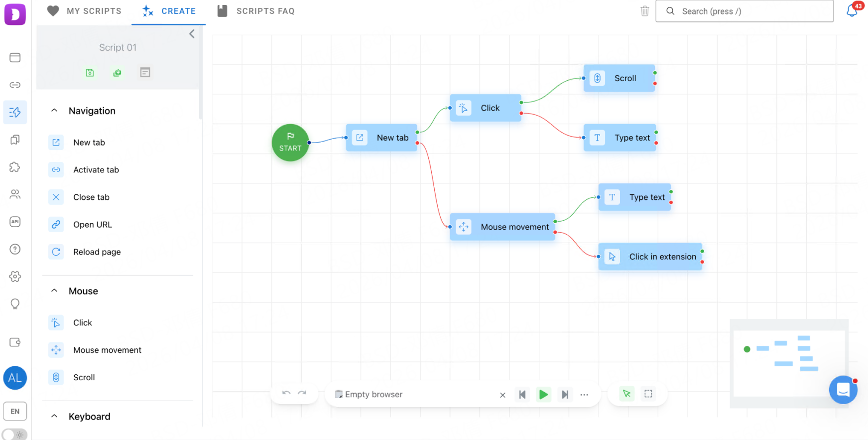The height and width of the screenshot is (440, 868).
Task: Collapse the Keyboard section
Action: 54,417
